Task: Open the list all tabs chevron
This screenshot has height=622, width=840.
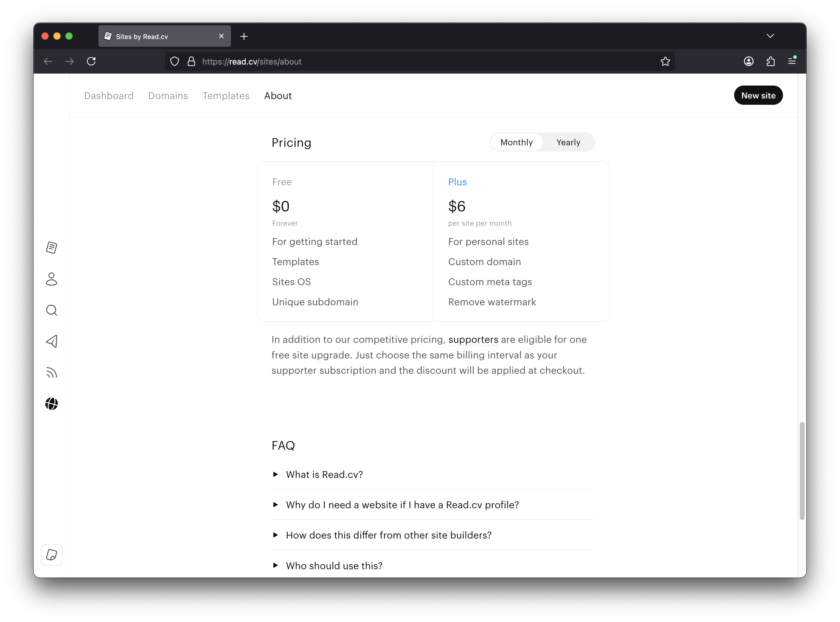Action: click(x=770, y=36)
